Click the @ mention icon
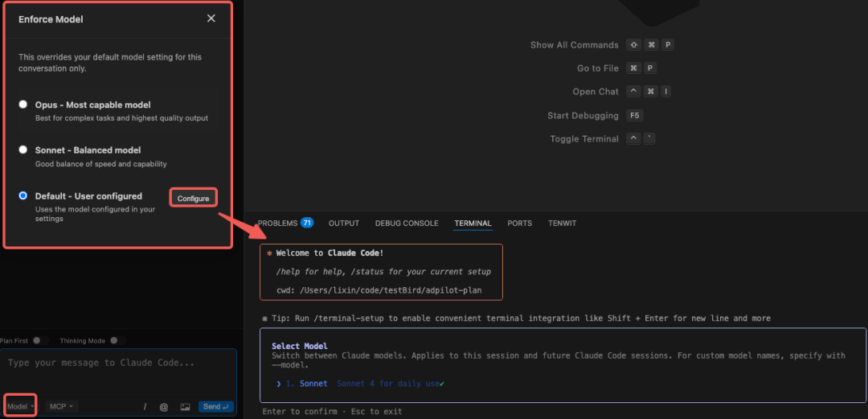 coord(164,407)
